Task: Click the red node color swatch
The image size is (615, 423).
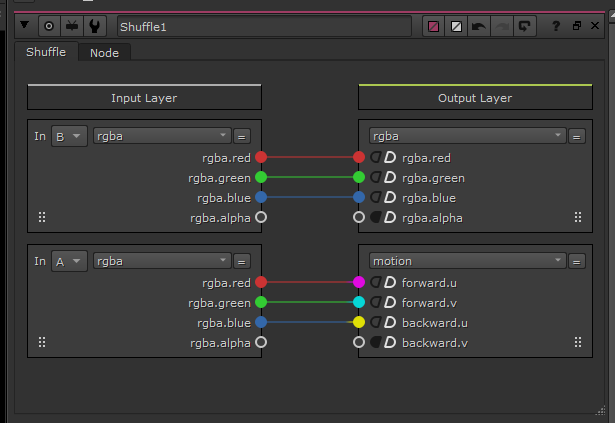Action: 433,26
